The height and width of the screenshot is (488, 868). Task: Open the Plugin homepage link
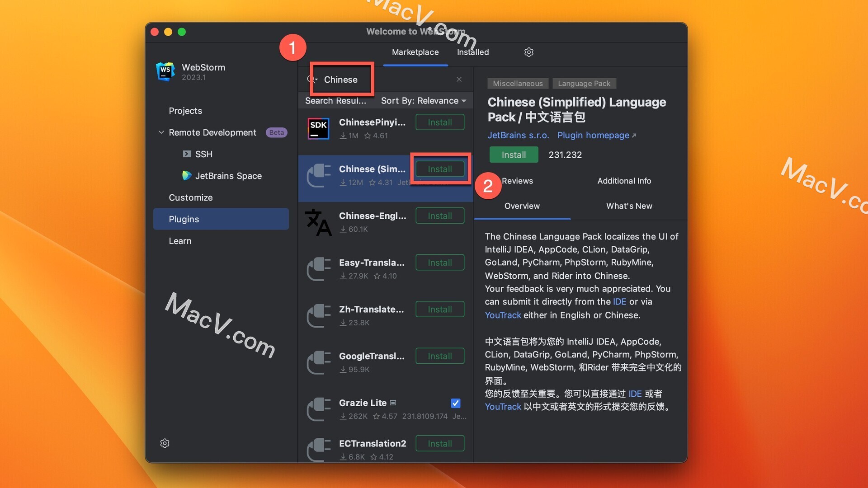click(594, 134)
